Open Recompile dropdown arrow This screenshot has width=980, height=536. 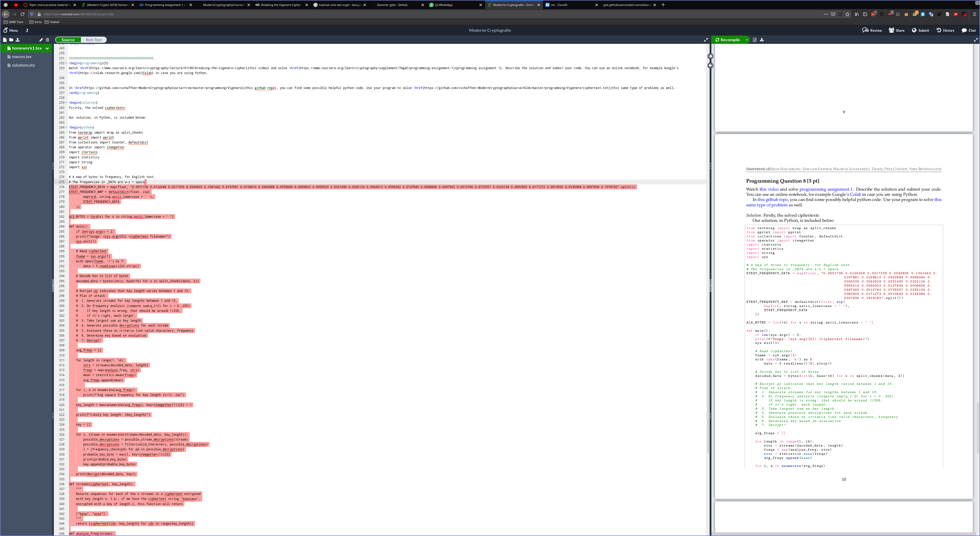pyautogui.click(x=747, y=39)
